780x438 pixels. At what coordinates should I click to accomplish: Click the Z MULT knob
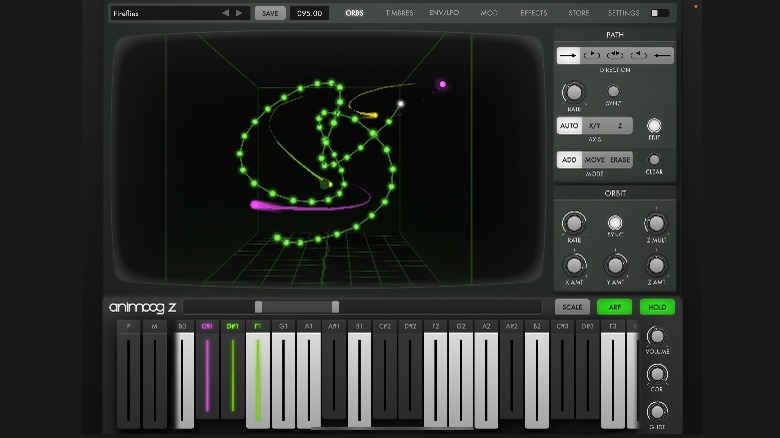click(x=656, y=223)
